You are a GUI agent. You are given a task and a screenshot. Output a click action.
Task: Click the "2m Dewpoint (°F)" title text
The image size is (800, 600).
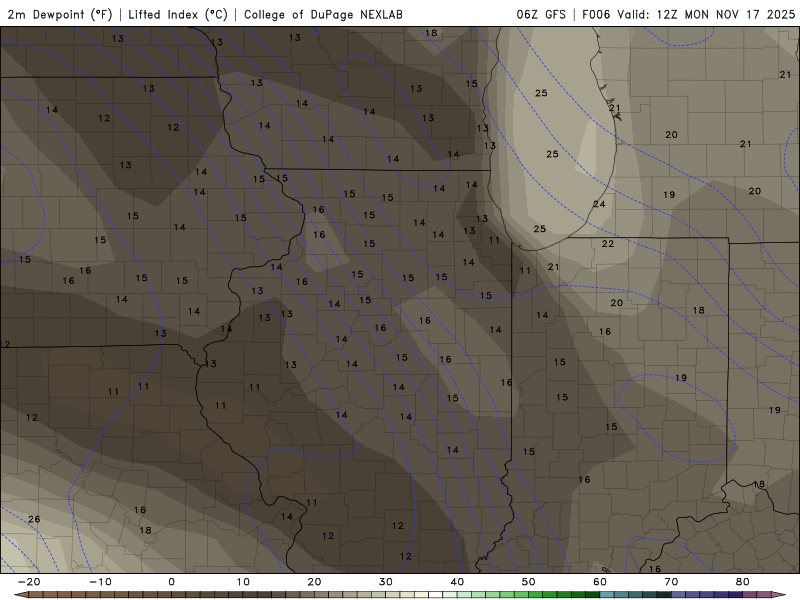coord(60,14)
